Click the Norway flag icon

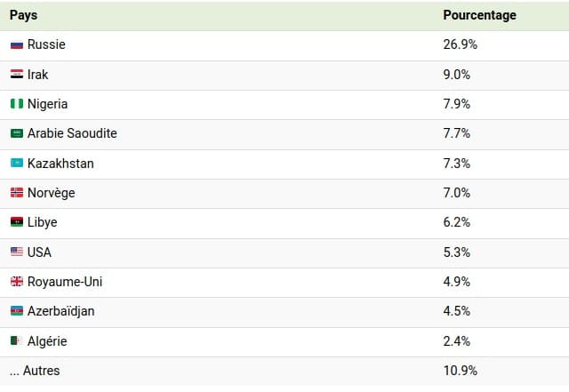[17, 192]
